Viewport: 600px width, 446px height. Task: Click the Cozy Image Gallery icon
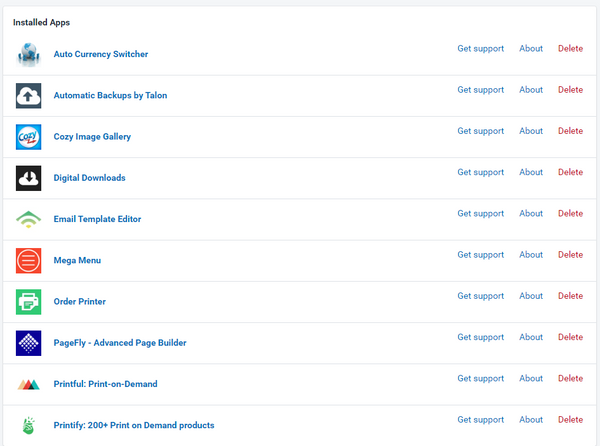click(28, 137)
